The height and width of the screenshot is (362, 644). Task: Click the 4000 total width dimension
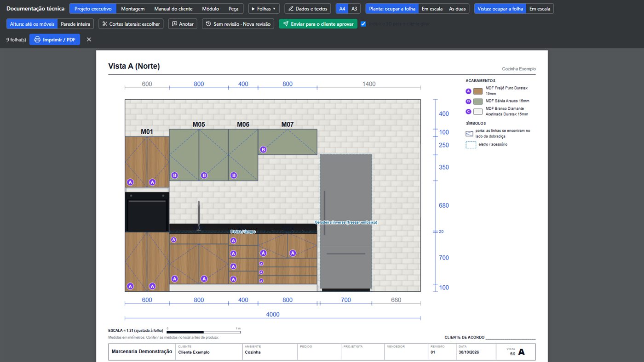point(273,315)
